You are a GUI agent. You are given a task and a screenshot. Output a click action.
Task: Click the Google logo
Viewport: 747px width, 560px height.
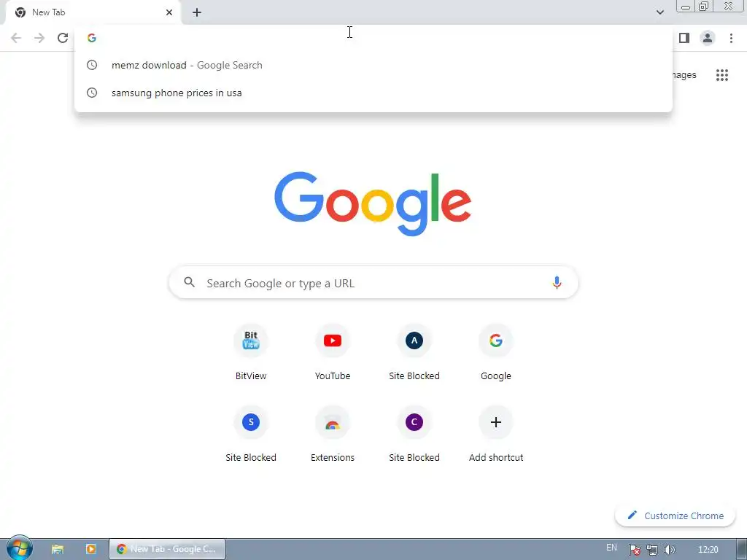[x=373, y=203]
